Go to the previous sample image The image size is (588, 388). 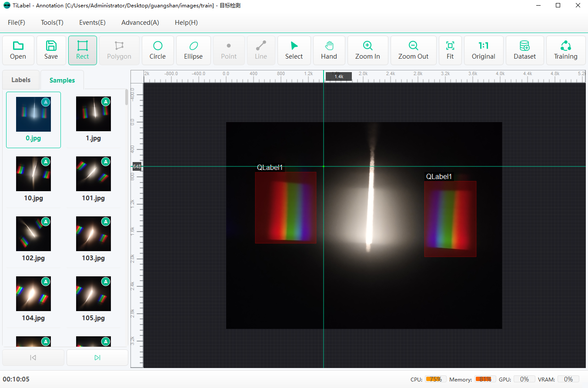[x=33, y=357]
